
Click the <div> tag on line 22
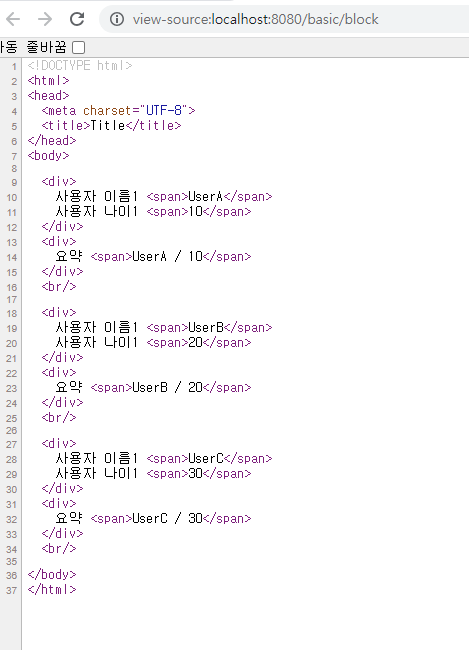pyautogui.click(x=59, y=372)
